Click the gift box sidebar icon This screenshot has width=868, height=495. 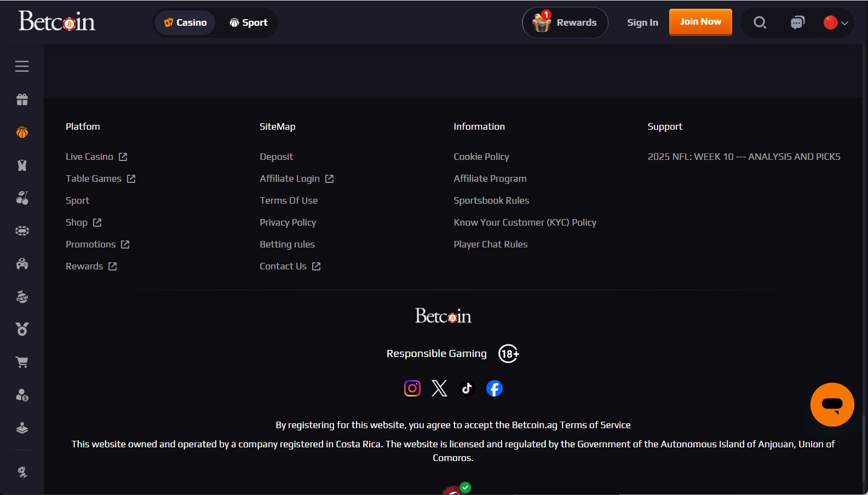22,100
